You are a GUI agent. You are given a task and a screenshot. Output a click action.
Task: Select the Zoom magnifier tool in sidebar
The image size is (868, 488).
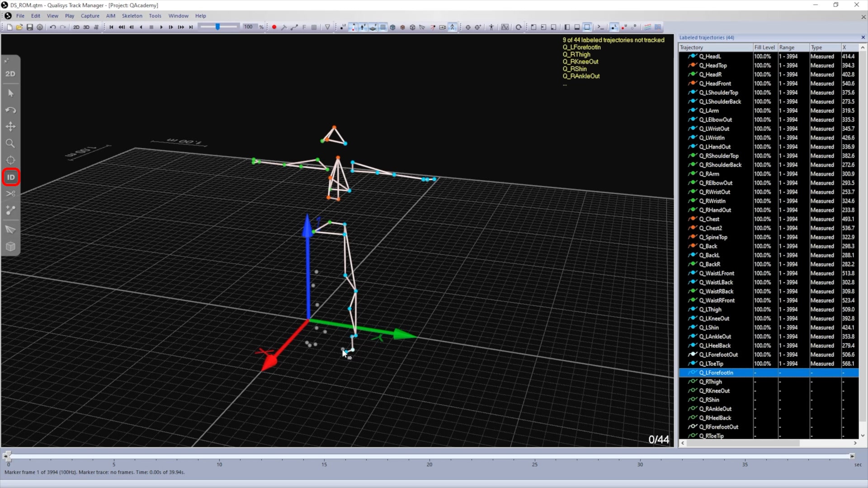click(x=10, y=144)
